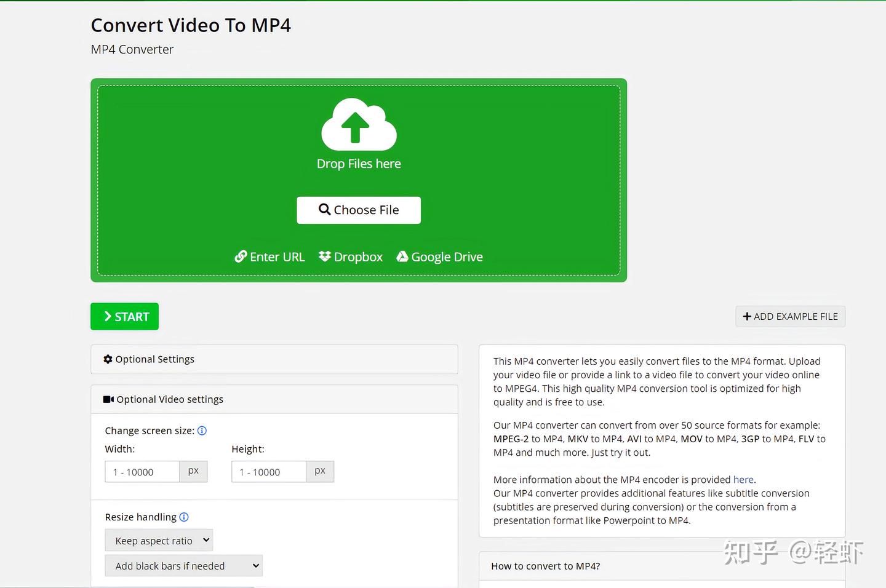
Task: Click the Choose File button
Action: [359, 210]
